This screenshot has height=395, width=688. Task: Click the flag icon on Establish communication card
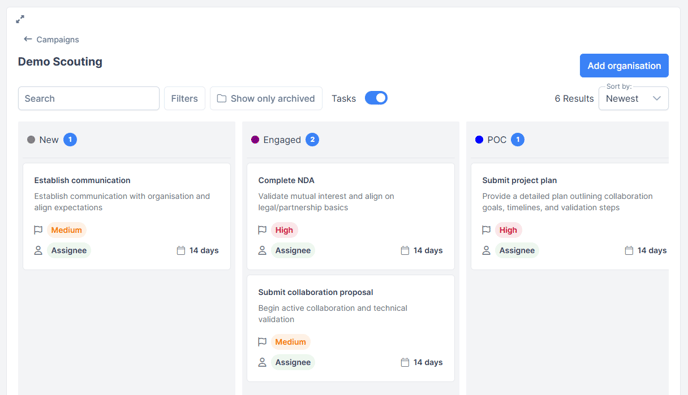click(38, 230)
